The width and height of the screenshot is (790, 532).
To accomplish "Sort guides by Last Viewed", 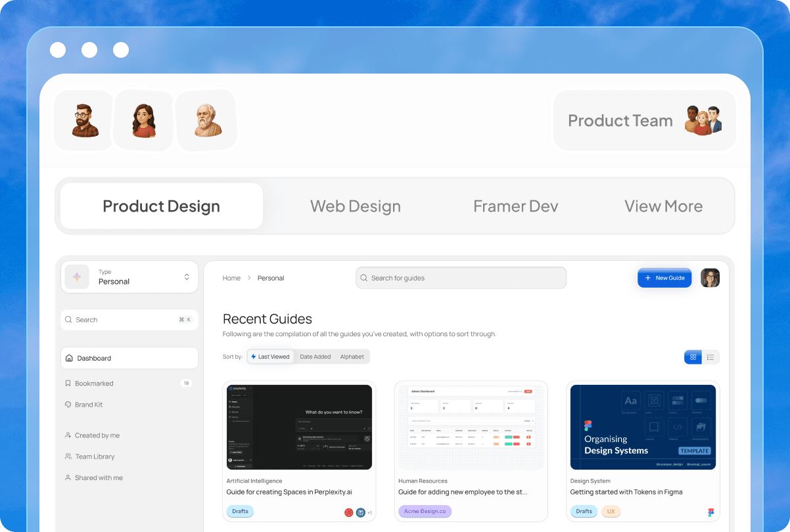I will (x=270, y=357).
